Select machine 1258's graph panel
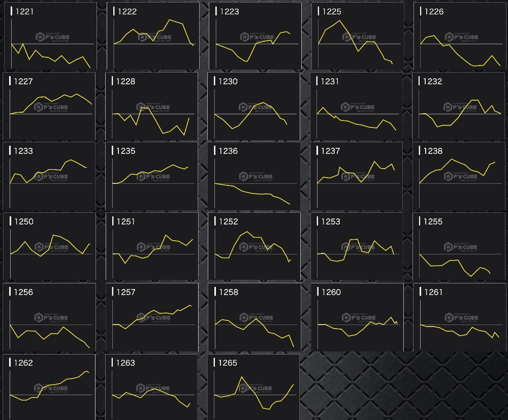 (254, 316)
